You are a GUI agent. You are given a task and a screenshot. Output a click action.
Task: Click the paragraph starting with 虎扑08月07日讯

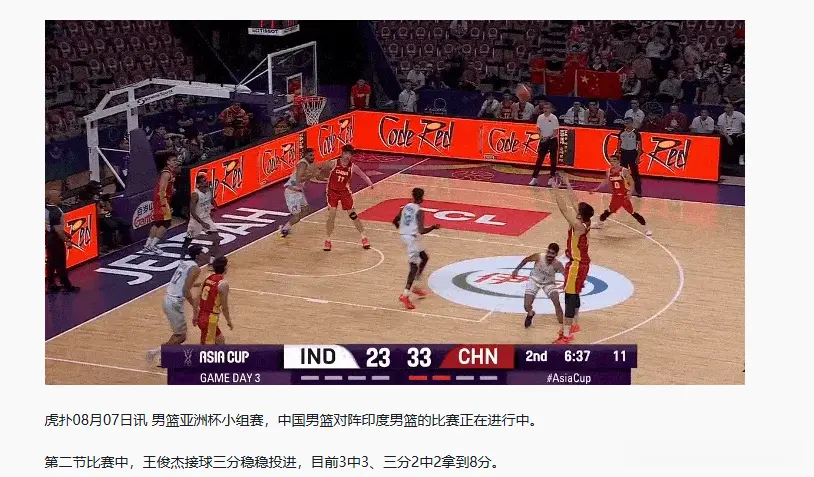point(291,420)
